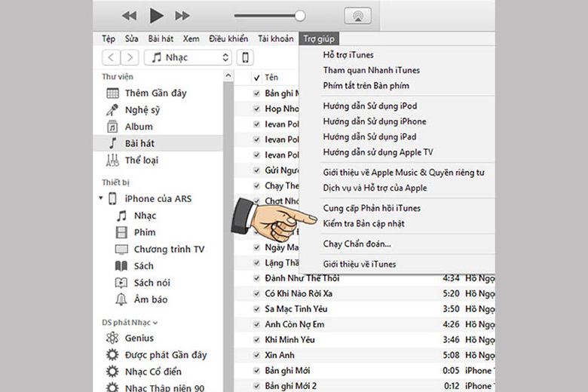This screenshot has width=588, height=392.
Task: Open the Bài hát menu
Action: pos(161,38)
